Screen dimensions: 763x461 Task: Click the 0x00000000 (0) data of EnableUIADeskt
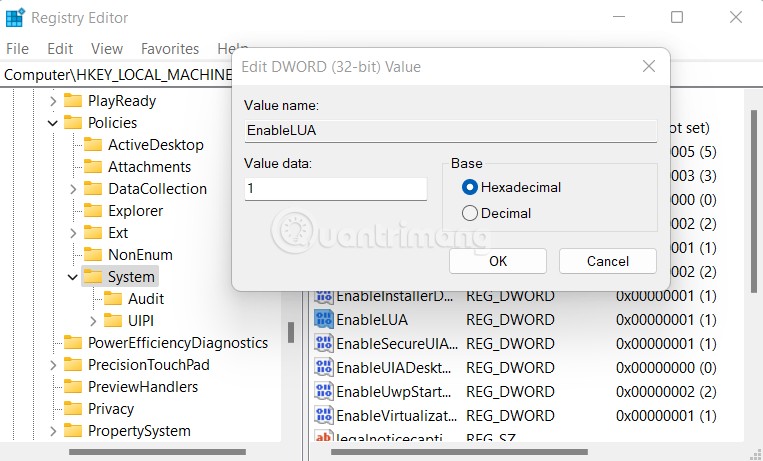point(666,368)
